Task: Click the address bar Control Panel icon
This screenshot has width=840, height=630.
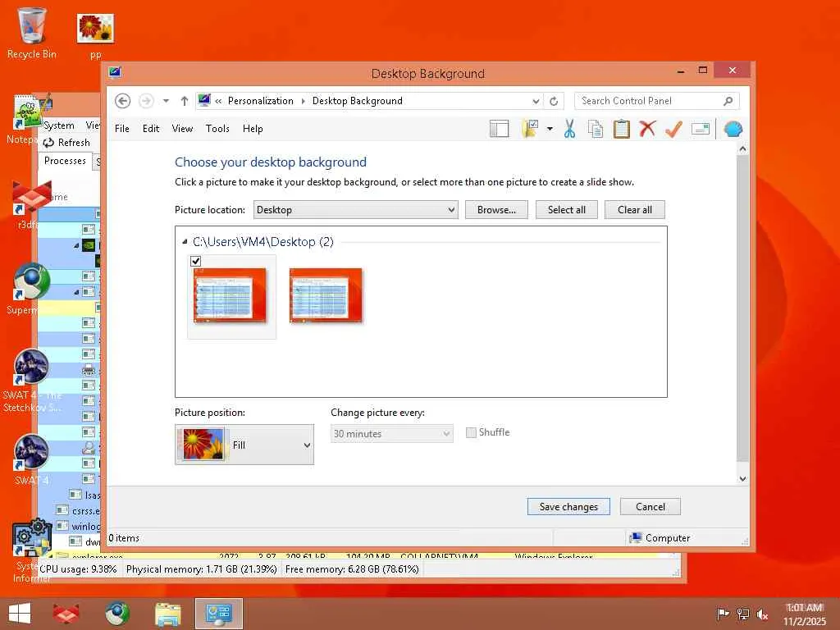Action: tap(204, 100)
